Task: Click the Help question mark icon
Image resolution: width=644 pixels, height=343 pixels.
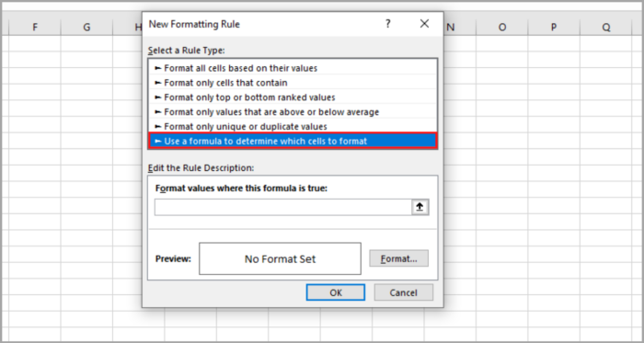Action: click(387, 24)
